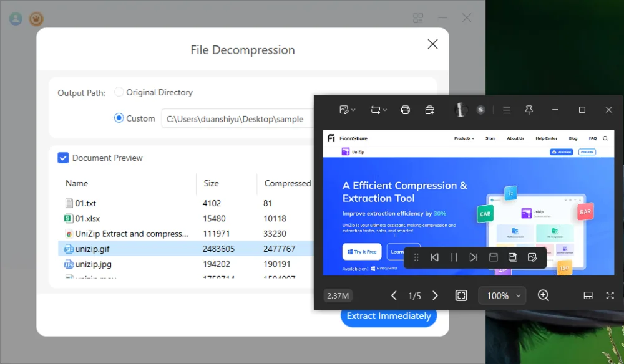Expand the image edit tool dropdown

(x=348, y=110)
